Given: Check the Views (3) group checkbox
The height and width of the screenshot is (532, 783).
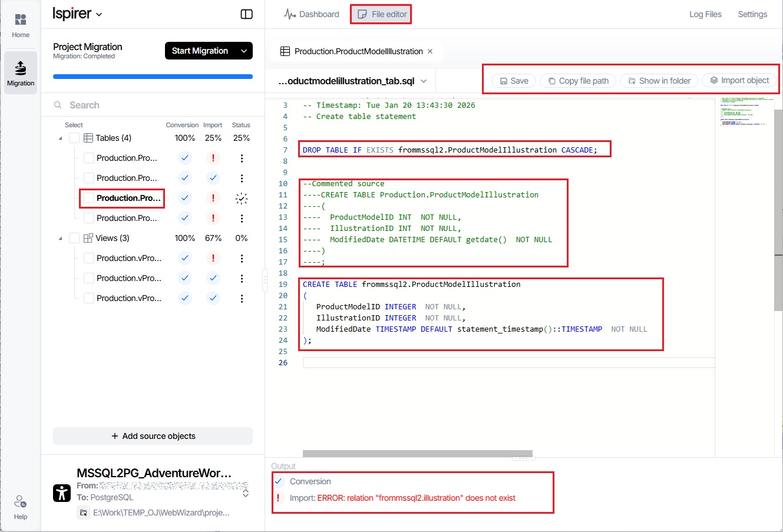Looking at the screenshot, I should coord(74,238).
